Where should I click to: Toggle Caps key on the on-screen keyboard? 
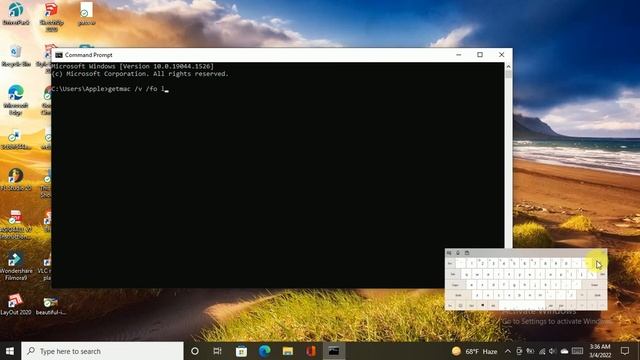456,285
